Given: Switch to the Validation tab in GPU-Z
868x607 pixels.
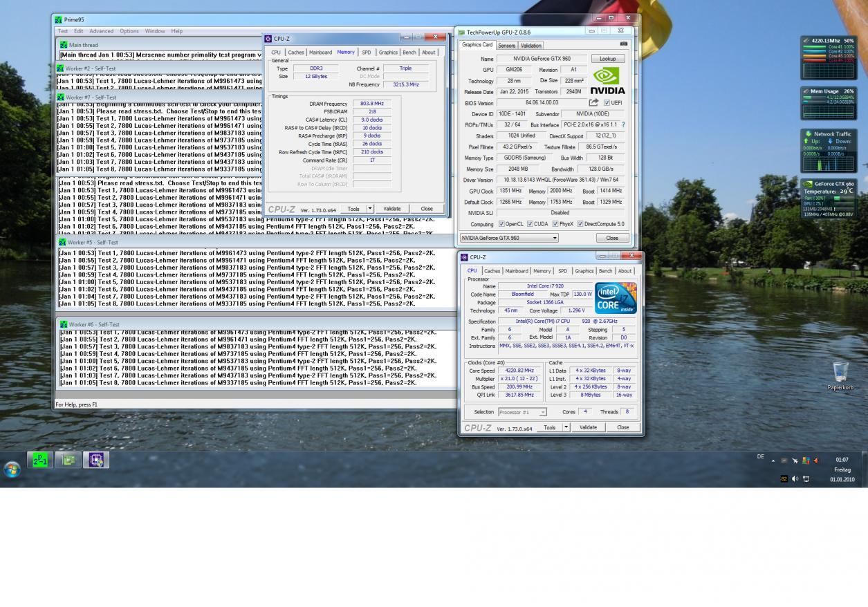Looking at the screenshot, I should pyautogui.click(x=531, y=46).
